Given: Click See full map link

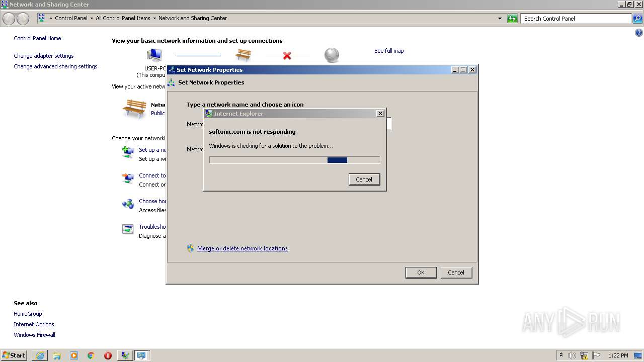Looking at the screenshot, I should tap(389, 51).
